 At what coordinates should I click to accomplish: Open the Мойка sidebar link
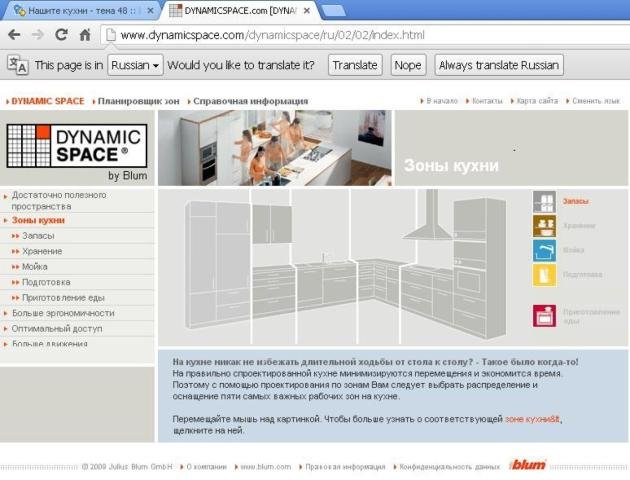34,267
